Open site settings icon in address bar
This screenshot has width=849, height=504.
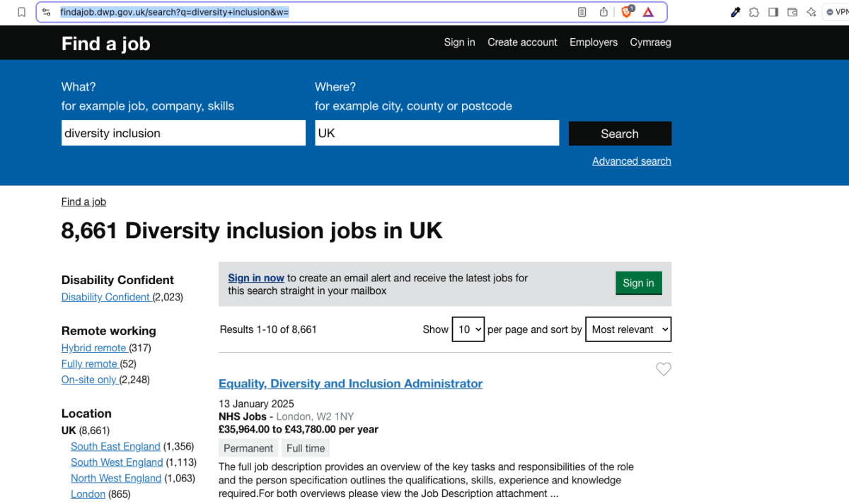tap(47, 12)
